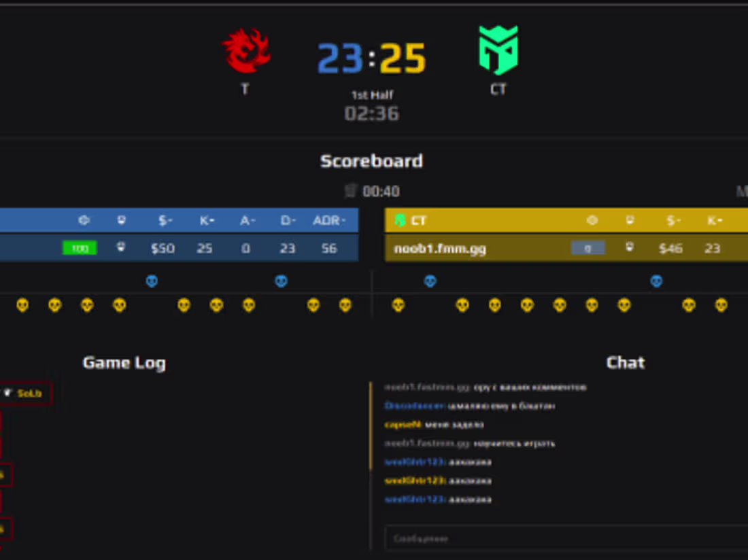
Task: Click the T side label under dragon logo
Action: coord(245,89)
